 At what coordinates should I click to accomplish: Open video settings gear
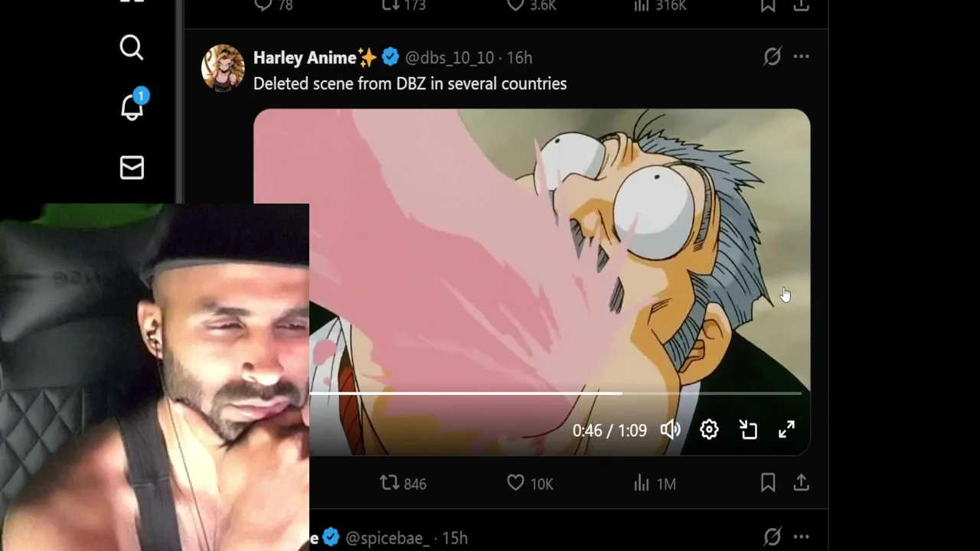[709, 430]
